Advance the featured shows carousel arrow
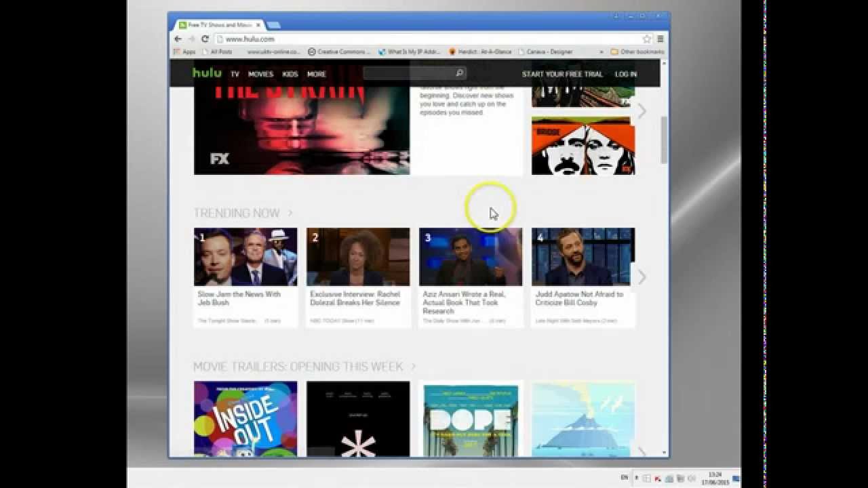 pos(642,110)
